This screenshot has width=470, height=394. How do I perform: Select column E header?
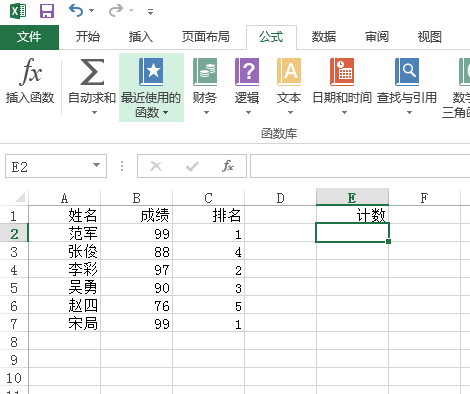(352, 198)
